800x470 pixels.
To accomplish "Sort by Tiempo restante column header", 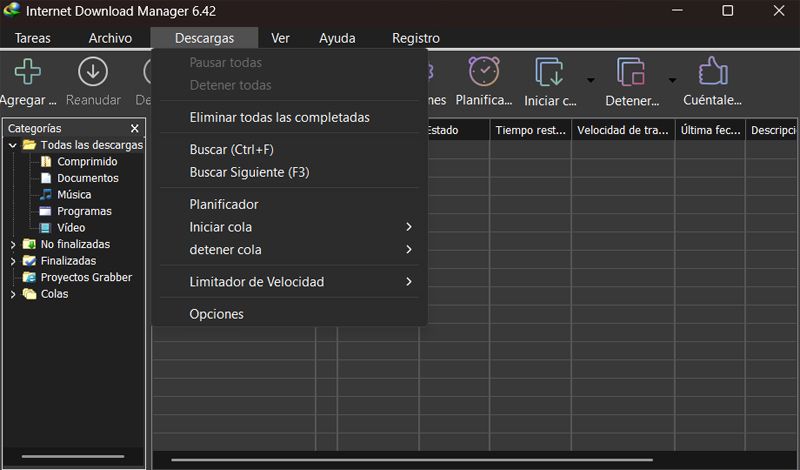I will coord(531,130).
